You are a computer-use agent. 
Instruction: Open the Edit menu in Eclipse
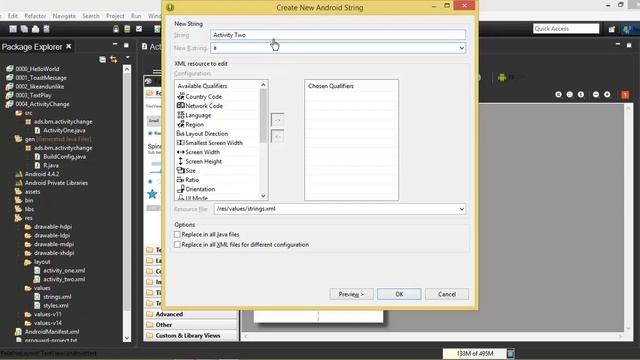[x=13, y=16]
